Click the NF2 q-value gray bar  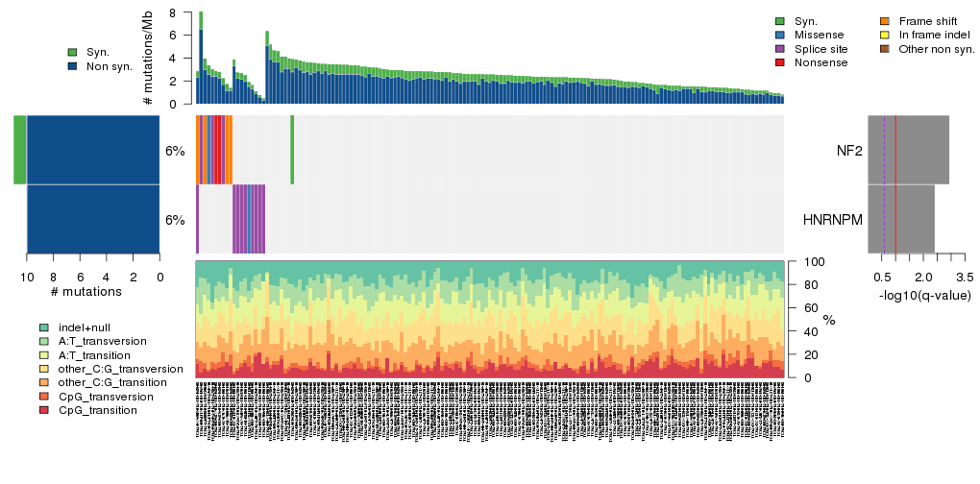pos(908,150)
